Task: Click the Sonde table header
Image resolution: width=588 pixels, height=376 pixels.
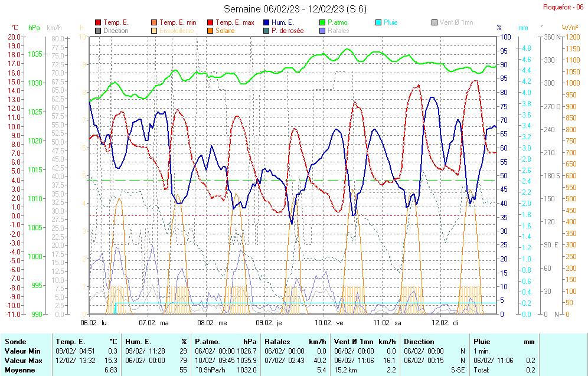Action: 16,342
